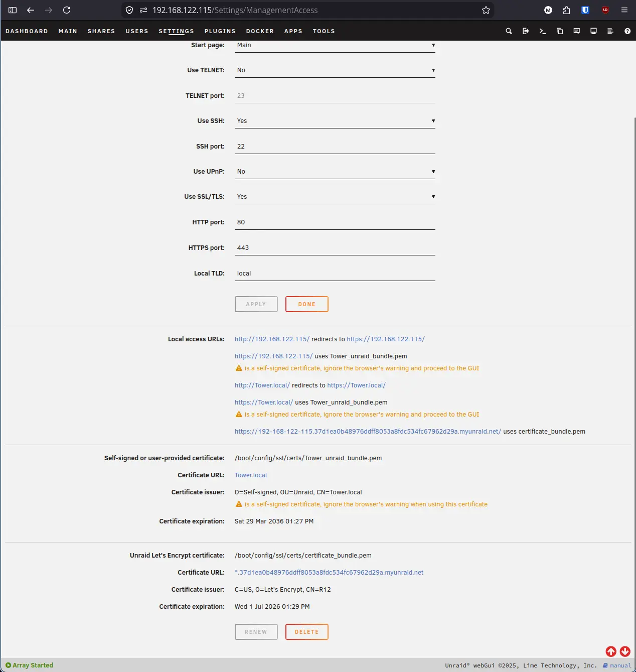Click the Array Started status icon
The image size is (636, 672).
click(x=8, y=665)
